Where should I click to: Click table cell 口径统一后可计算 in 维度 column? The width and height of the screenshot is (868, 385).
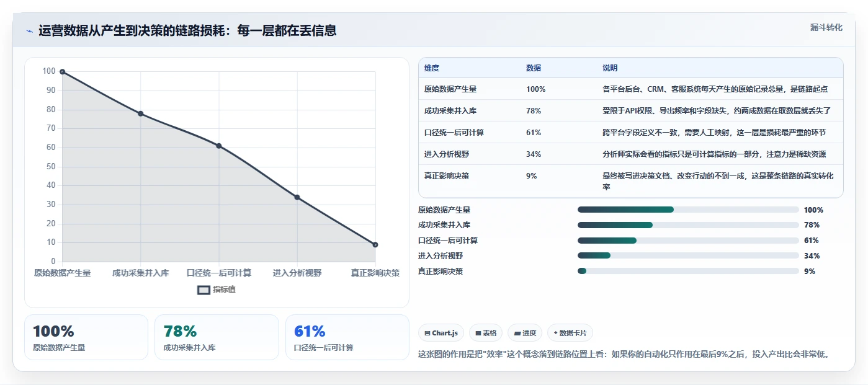point(454,133)
